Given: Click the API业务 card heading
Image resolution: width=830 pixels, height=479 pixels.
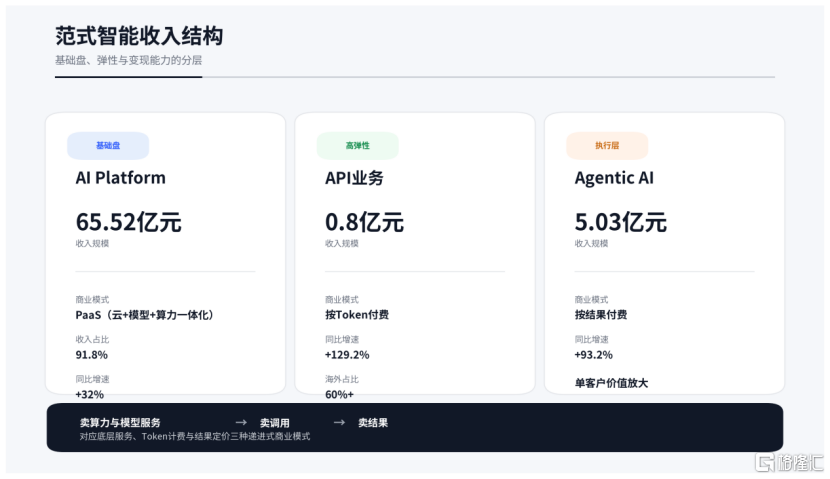Looking at the screenshot, I should pos(354,178).
